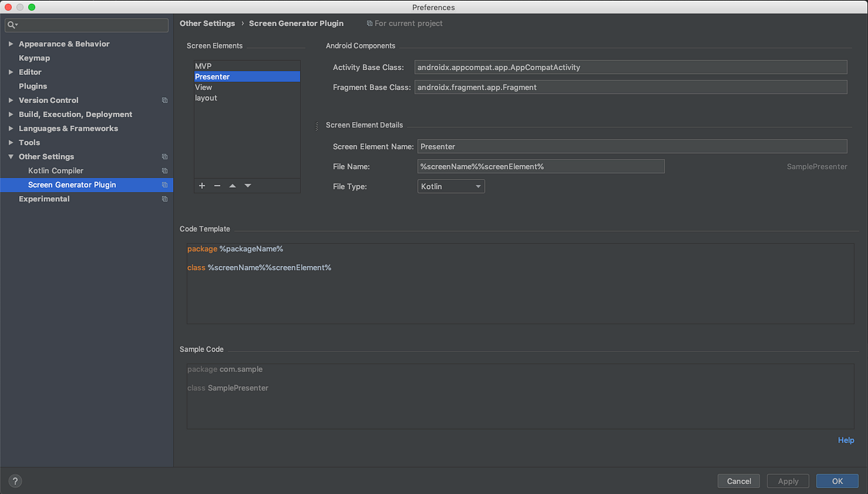
Task: Open the Help link at bottom right
Action: pos(846,440)
